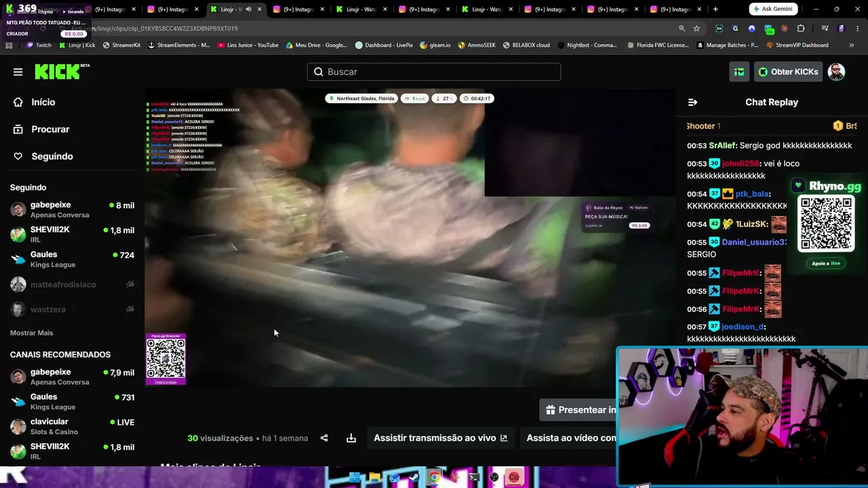Expand Mostrar Mais in followed list
This screenshot has width=868, height=488.
(31, 333)
